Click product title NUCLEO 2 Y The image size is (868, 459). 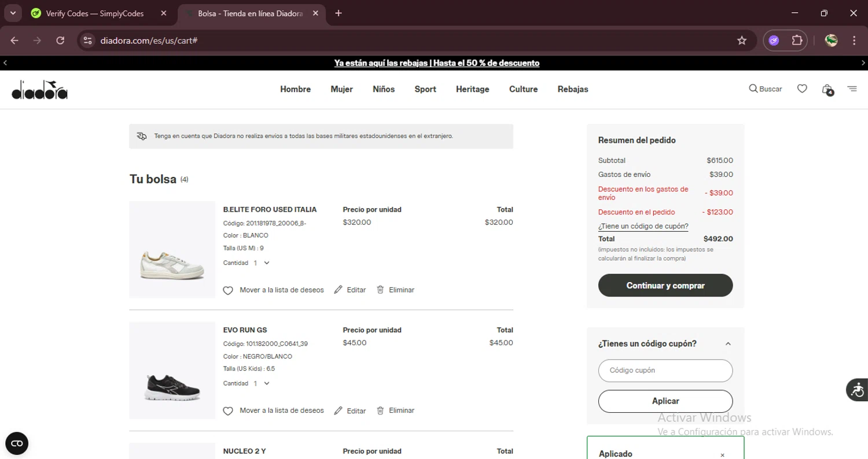click(244, 451)
